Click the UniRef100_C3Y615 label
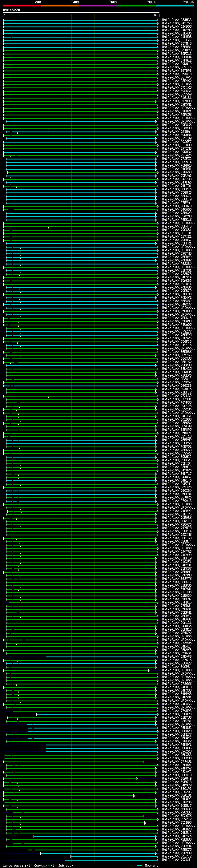Screen dimensions: 197x868 pos(177,660)
